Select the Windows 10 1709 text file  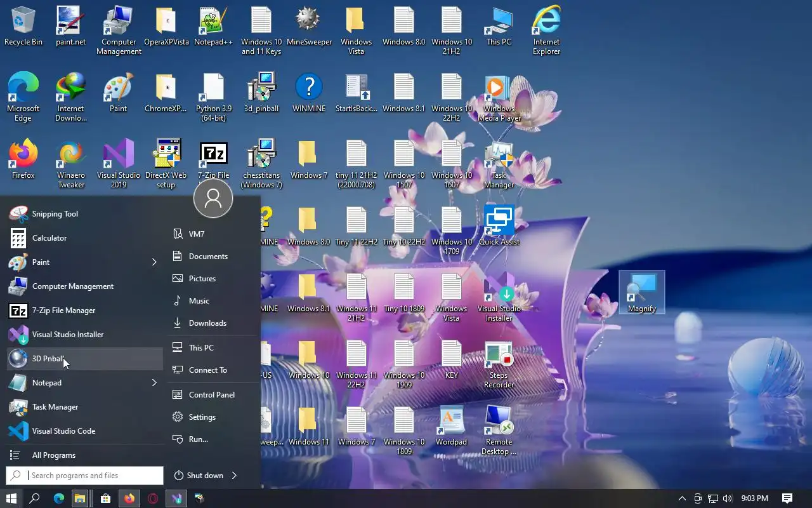[x=451, y=231]
